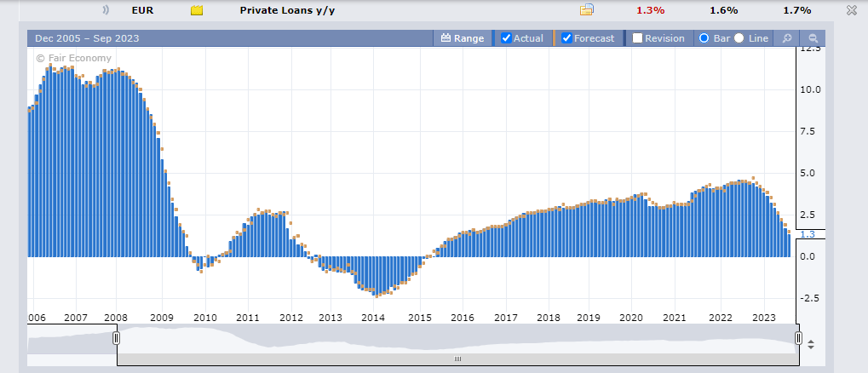The height and width of the screenshot is (373, 868).
Task: Click the right range slider handle
Action: coord(798,337)
